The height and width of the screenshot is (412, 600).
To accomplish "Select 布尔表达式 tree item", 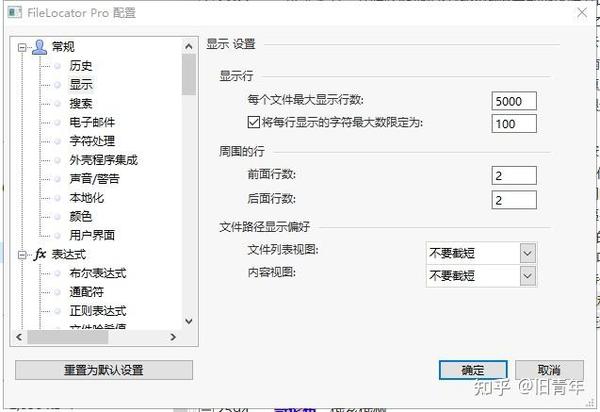I will [98, 273].
